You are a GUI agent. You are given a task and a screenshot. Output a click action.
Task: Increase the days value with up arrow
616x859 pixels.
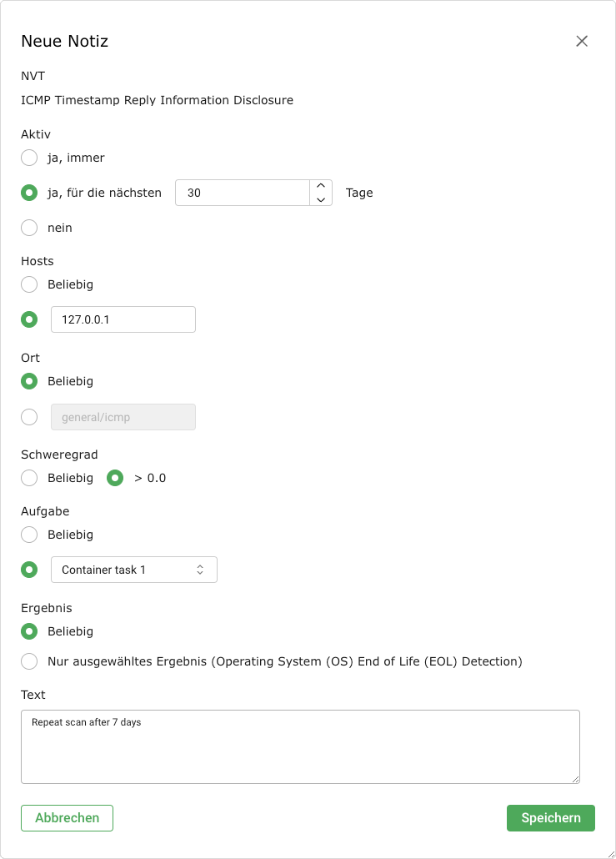coord(321,187)
